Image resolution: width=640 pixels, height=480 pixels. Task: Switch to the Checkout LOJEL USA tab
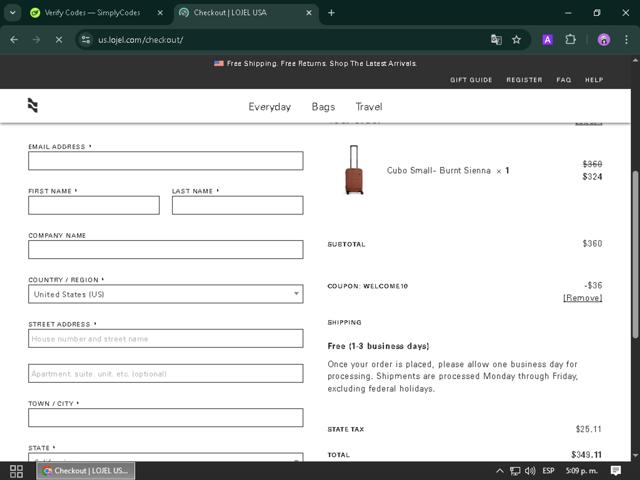(230, 13)
